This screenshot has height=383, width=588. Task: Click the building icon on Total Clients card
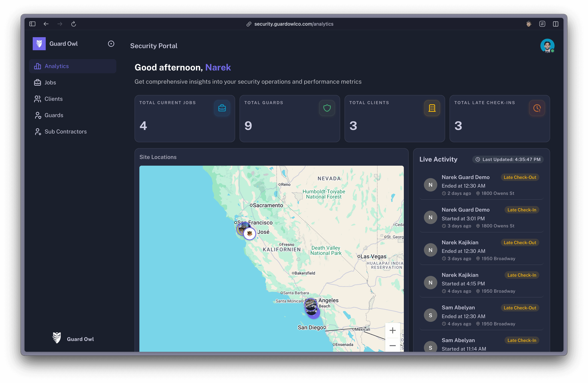click(432, 108)
